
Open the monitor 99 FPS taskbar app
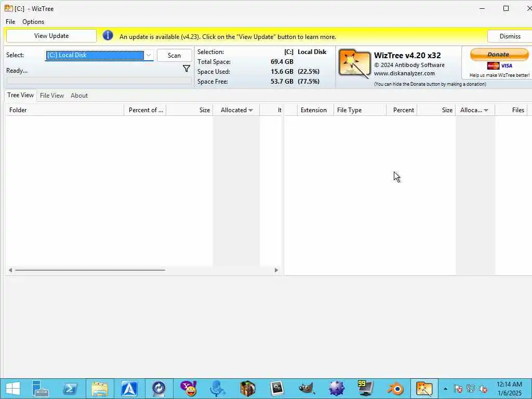point(365,389)
